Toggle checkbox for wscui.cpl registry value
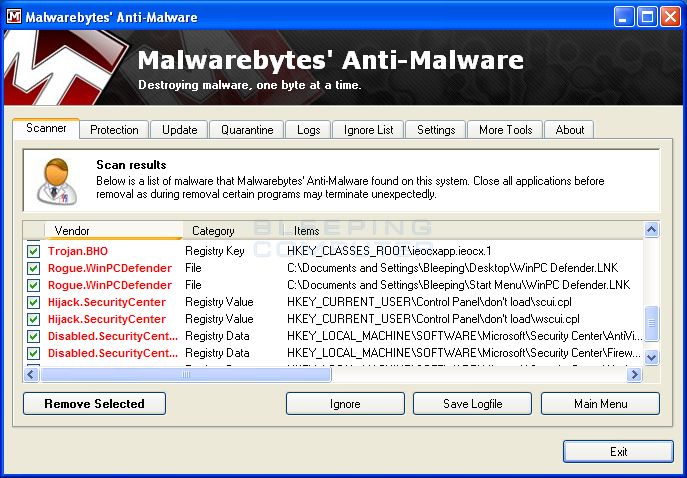This screenshot has height=478, width=687. point(33,319)
